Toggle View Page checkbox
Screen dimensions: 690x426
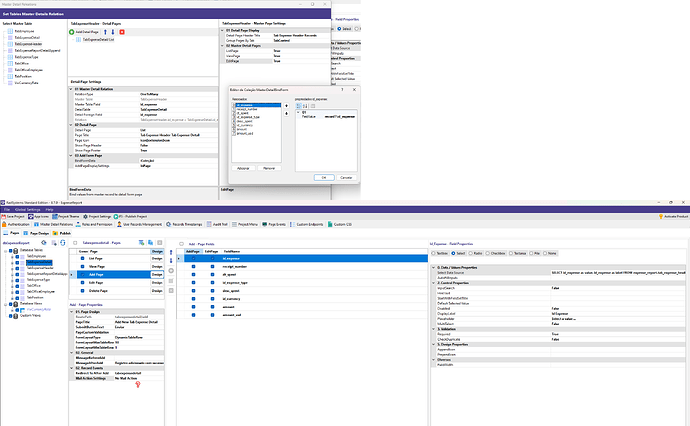82,267
